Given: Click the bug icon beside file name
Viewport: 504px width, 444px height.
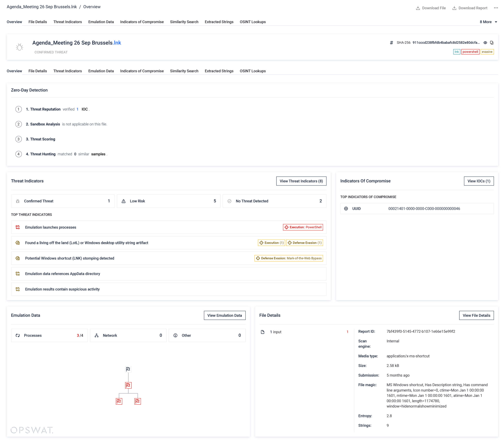Looking at the screenshot, I should 19,47.
